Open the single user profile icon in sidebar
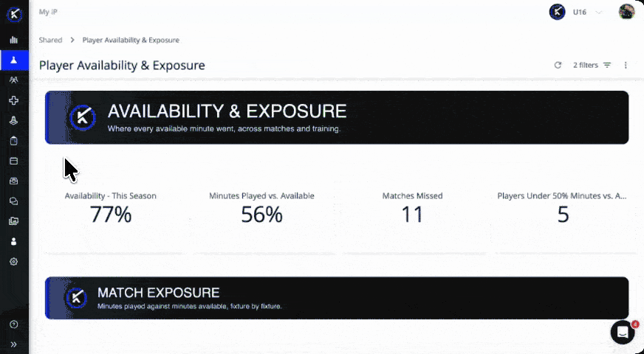 tap(14, 241)
